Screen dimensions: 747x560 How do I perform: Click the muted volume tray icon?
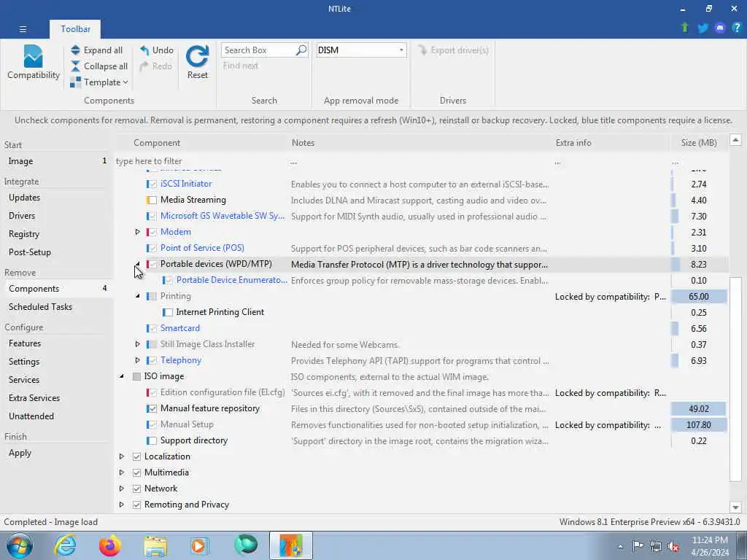[673, 546]
